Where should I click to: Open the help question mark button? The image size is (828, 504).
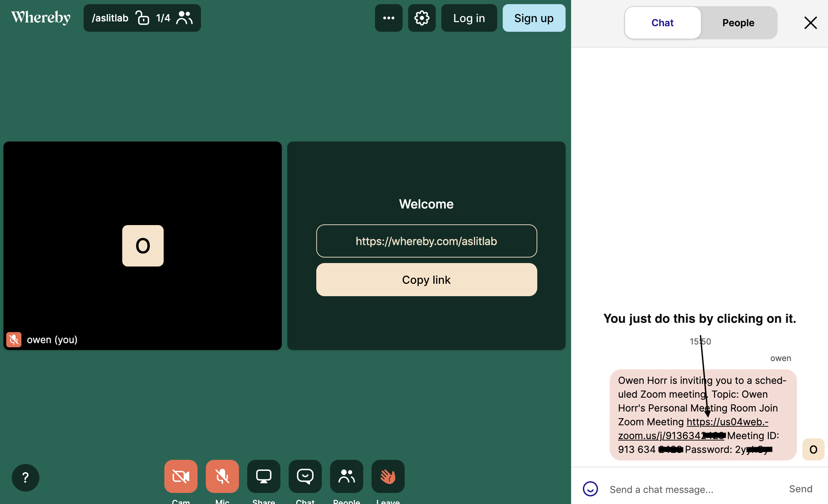[25, 477]
